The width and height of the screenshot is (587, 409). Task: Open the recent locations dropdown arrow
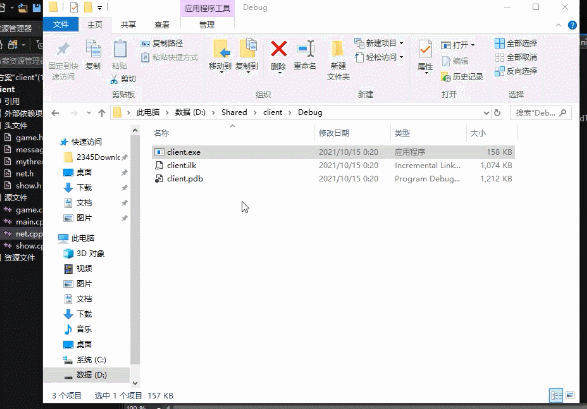click(x=89, y=113)
